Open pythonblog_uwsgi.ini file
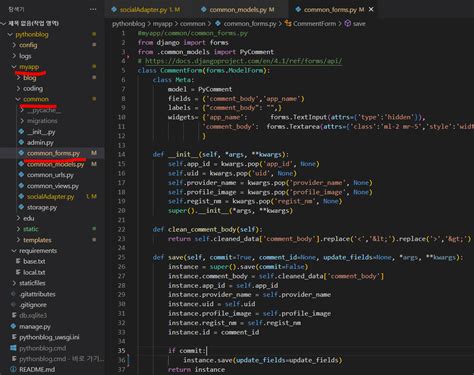This screenshot has height=375, width=474. pos(49,337)
